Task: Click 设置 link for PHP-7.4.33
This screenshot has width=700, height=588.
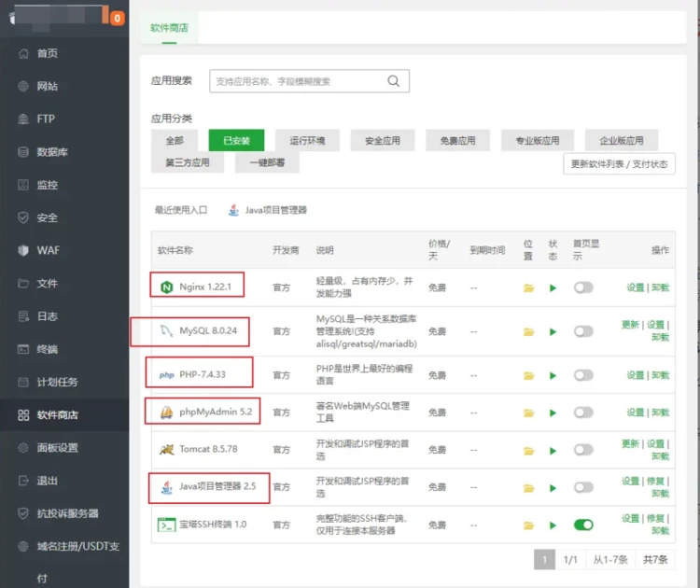Action: [636, 375]
